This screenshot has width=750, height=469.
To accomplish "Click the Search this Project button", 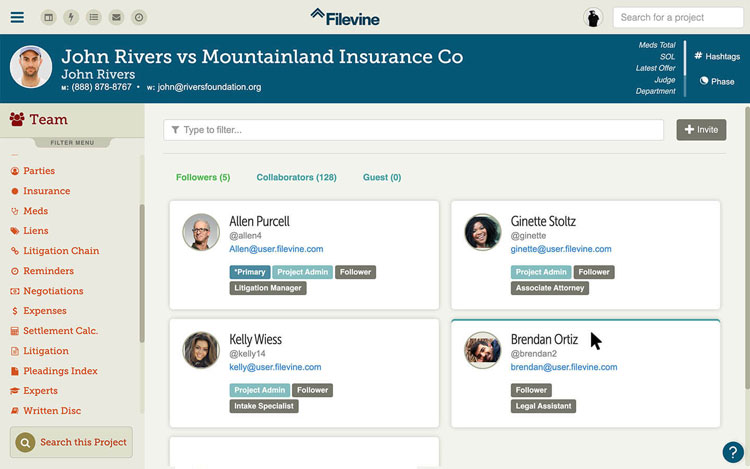I will click(x=71, y=442).
